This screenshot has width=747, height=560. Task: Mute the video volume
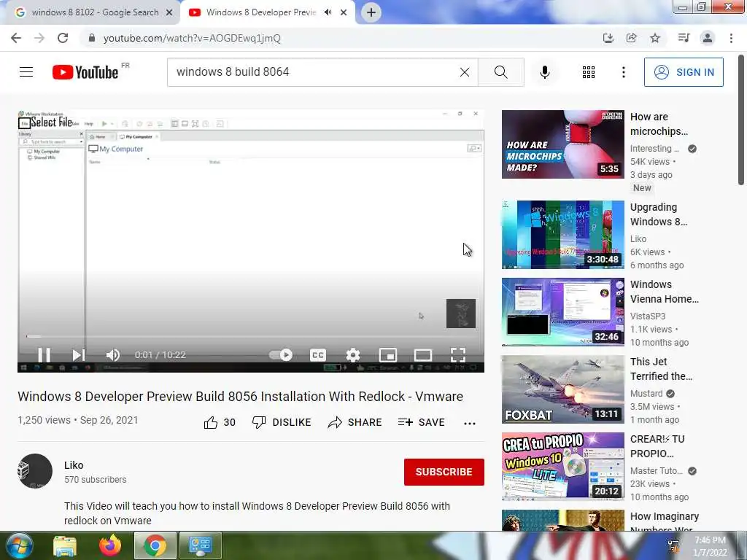coord(113,355)
